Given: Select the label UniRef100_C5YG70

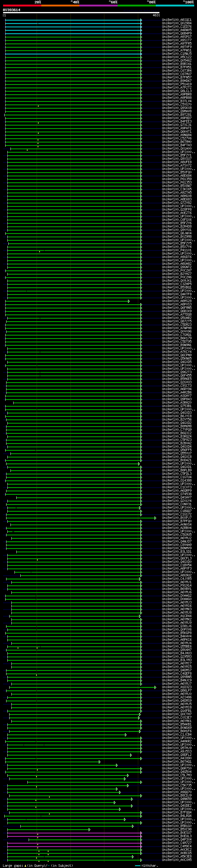Looking at the screenshot, I should [x=176, y=104].
